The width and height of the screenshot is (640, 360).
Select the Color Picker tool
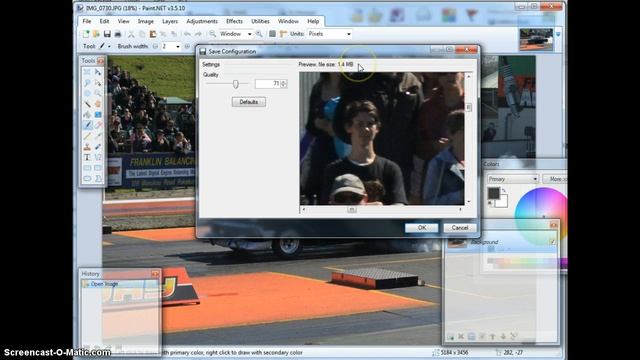(x=98, y=136)
